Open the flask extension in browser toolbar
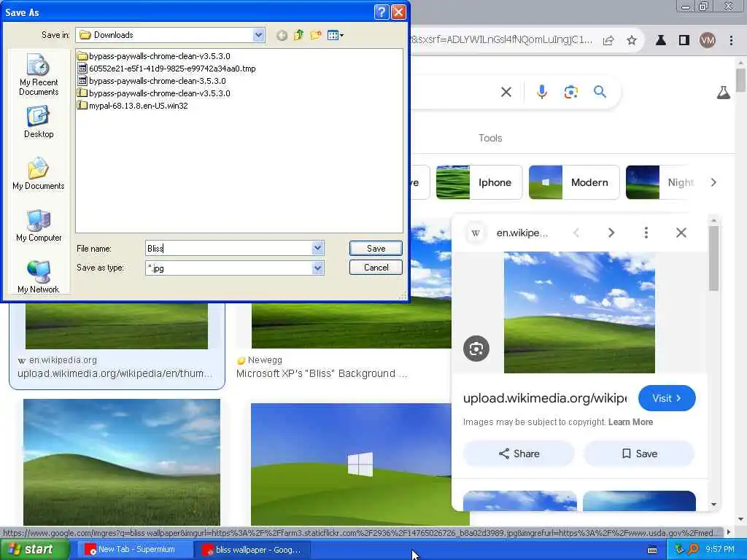Image resolution: width=747 pixels, height=560 pixels. pyautogui.click(x=661, y=41)
